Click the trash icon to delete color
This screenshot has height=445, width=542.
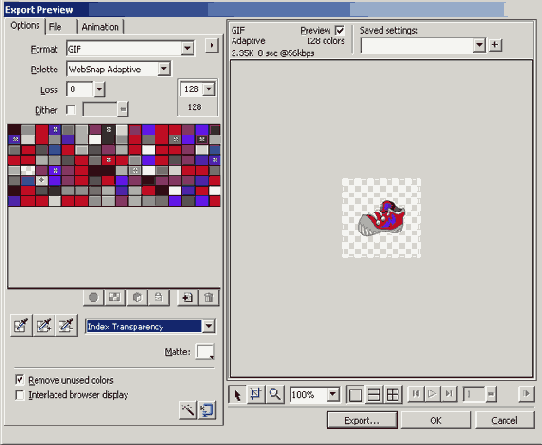point(209,297)
